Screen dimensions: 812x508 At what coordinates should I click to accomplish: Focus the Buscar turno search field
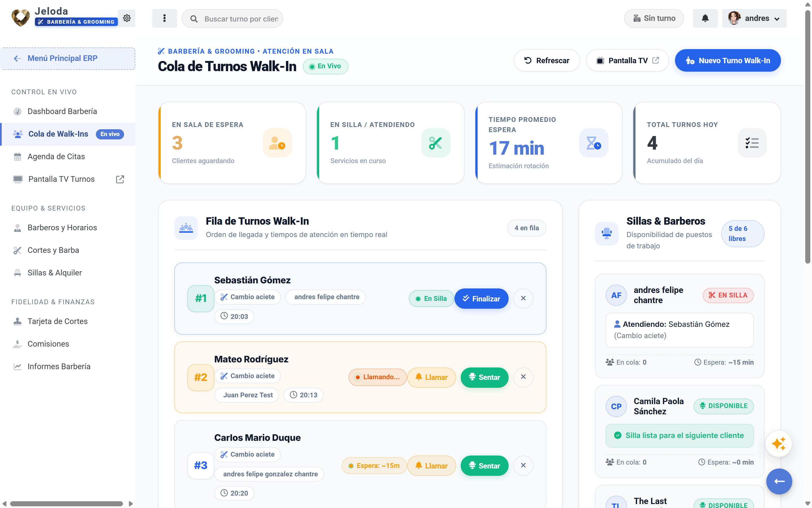232,18
